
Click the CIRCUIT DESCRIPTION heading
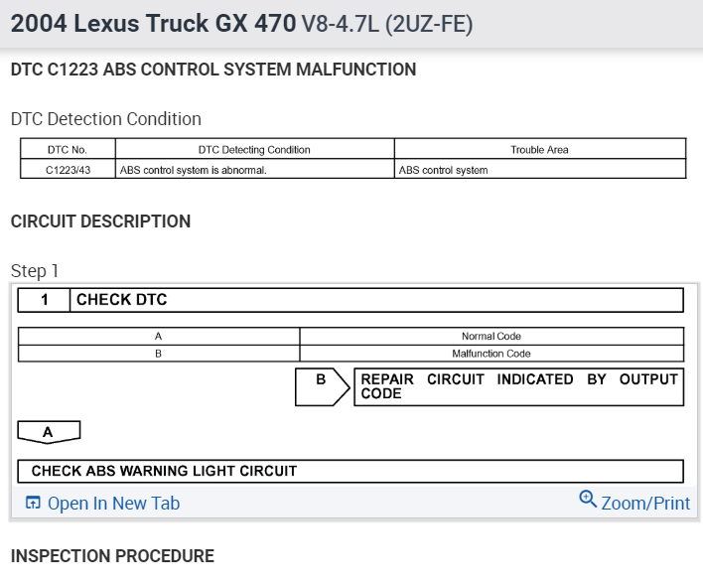100,221
